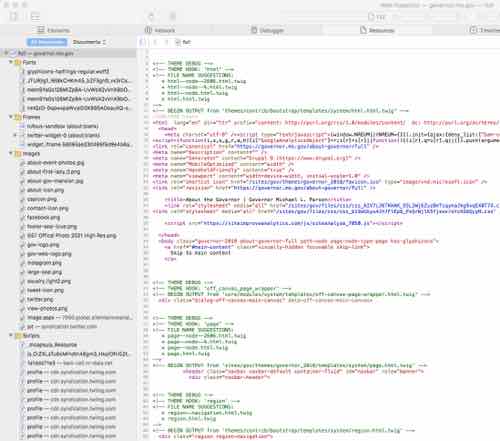The image size is (500, 441).
Task: Select rufous-sandbox (about:blank) frame
Action: tap(62, 126)
